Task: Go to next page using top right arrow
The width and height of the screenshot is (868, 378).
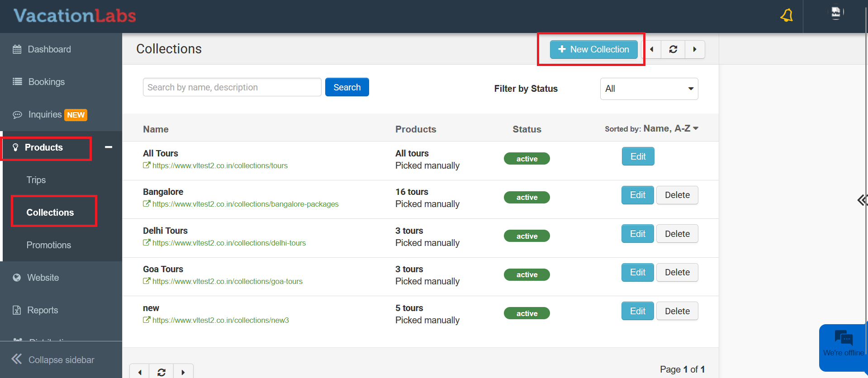Action: 695,49
